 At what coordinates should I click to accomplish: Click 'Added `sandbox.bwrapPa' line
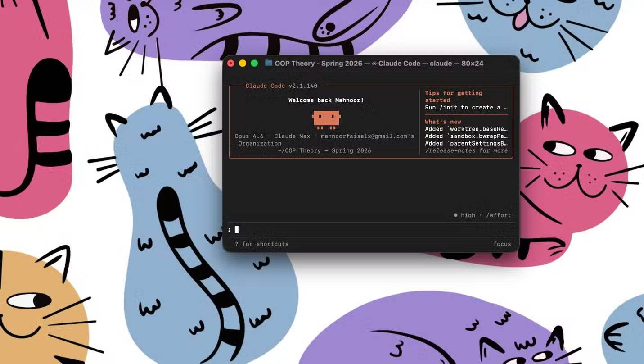pos(466,136)
